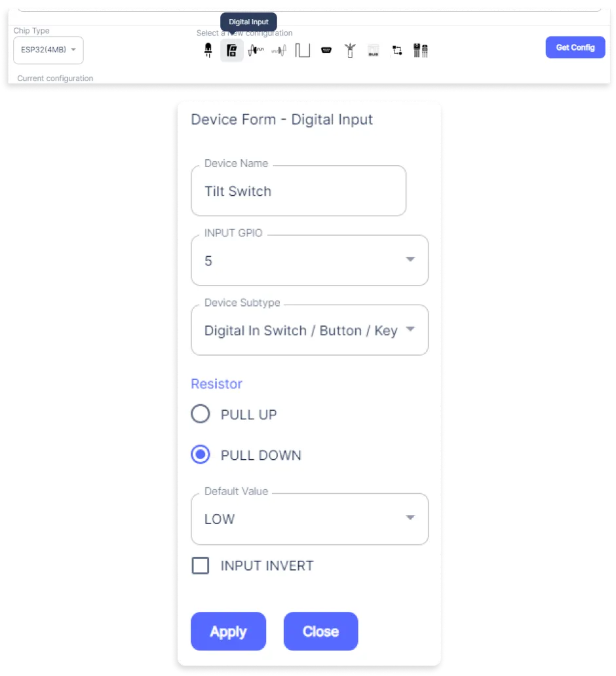Viewport: 616px width, 676px height.
Task: Select the LED digital output icon
Action: 208,50
